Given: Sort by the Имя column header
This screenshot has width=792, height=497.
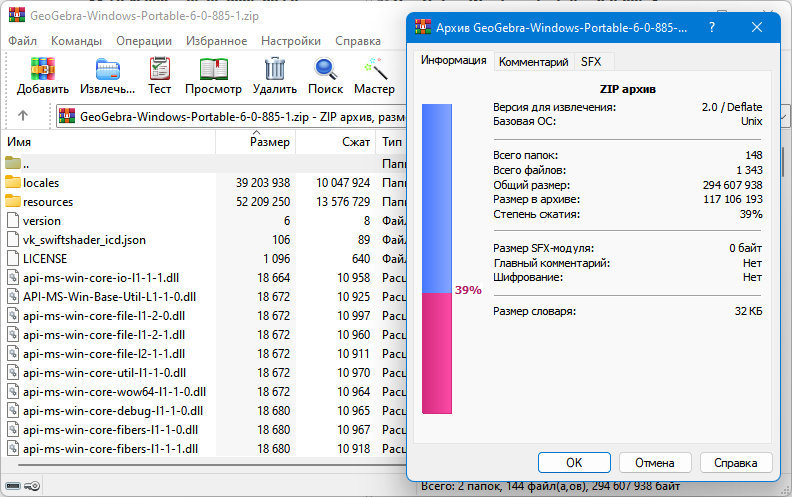Looking at the screenshot, I should click(110, 142).
